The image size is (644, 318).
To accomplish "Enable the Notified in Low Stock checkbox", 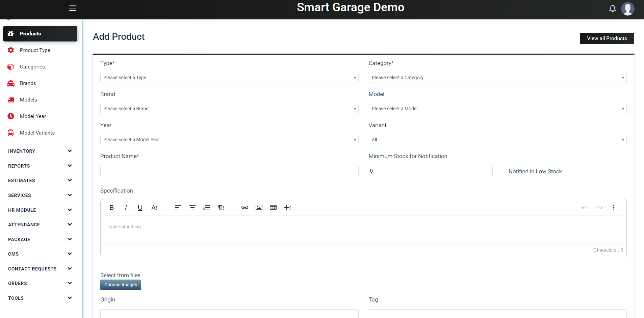I will click(505, 171).
